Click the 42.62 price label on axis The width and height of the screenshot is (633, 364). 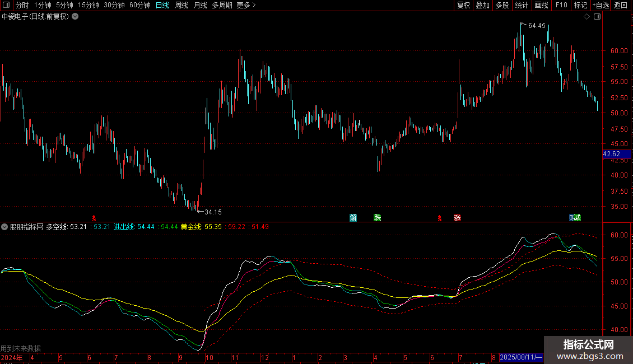point(612,154)
